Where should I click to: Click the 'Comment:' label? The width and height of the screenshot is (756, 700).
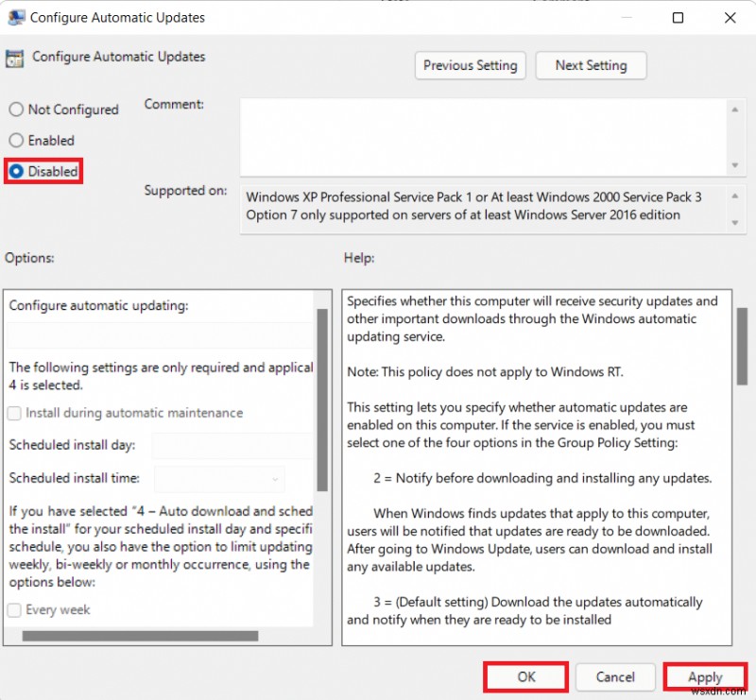pyautogui.click(x=174, y=104)
